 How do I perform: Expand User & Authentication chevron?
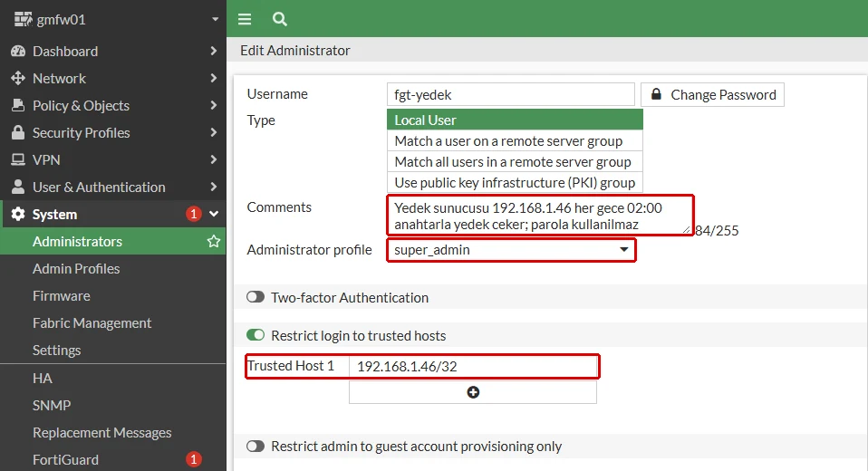(214, 187)
